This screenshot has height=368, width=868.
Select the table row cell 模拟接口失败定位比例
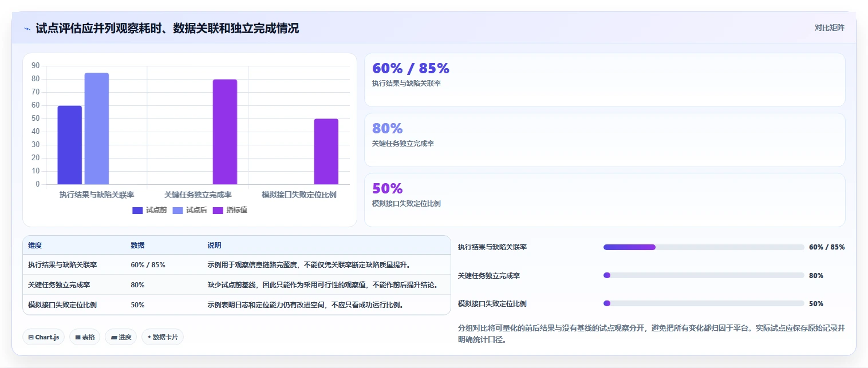click(x=62, y=304)
